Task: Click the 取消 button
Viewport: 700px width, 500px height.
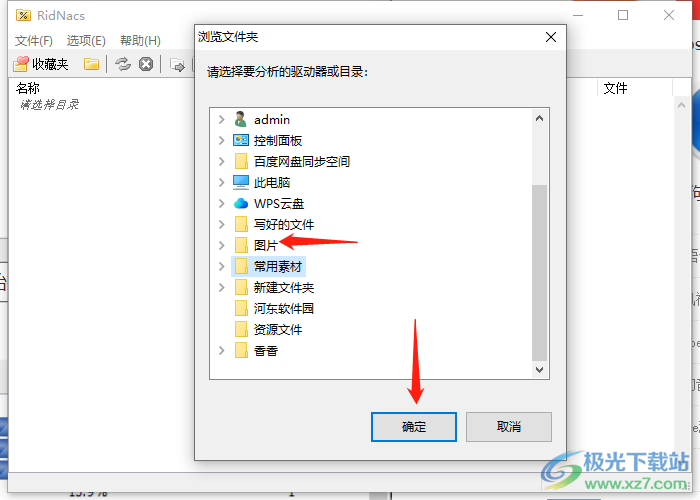Action: (x=509, y=427)
